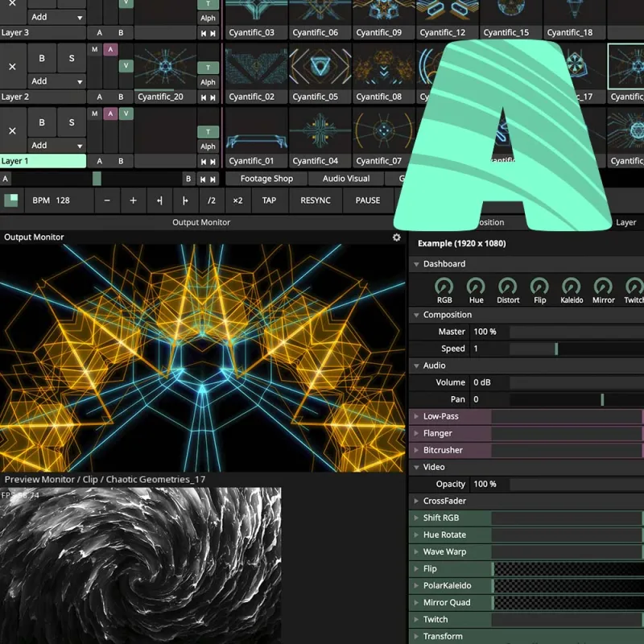Trigger next clip arrow on Layer 2
This screenshot has height=644, width=644.
pyautogui.click(x=213, y=97)
